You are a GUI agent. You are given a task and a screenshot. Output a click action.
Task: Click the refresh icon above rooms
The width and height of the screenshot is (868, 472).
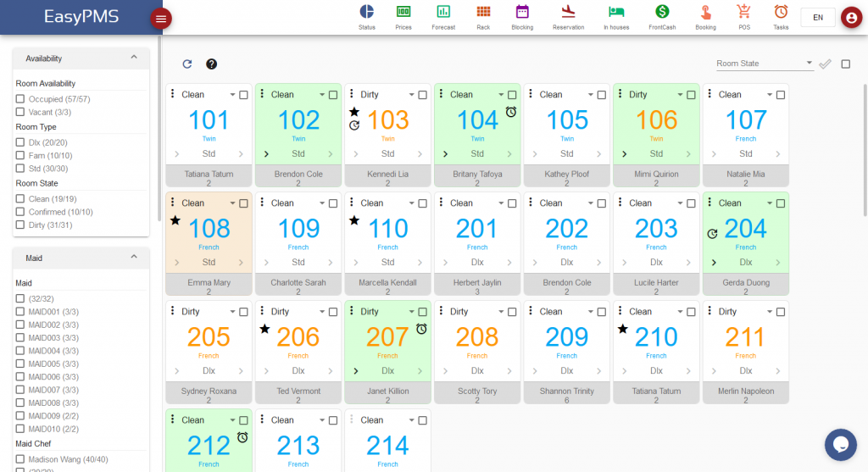point(187,64)
